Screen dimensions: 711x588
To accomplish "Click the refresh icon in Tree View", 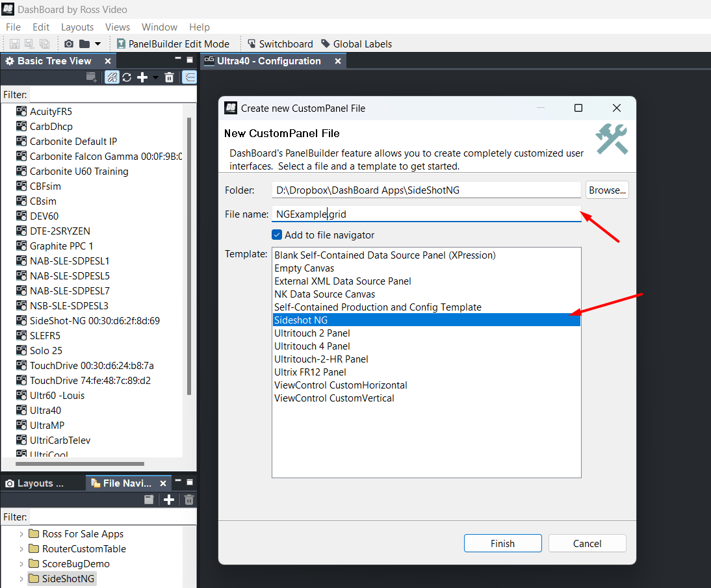I will (127, 77).
